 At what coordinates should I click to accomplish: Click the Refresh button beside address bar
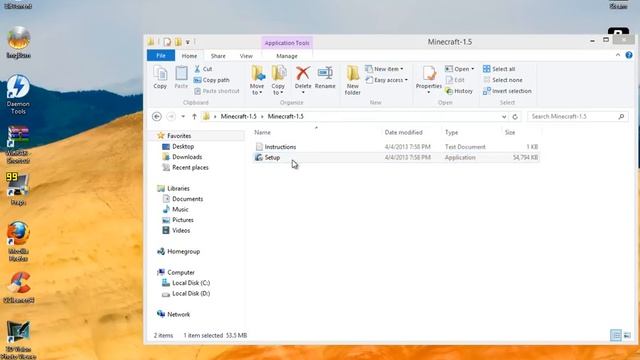tap(515, 117)
